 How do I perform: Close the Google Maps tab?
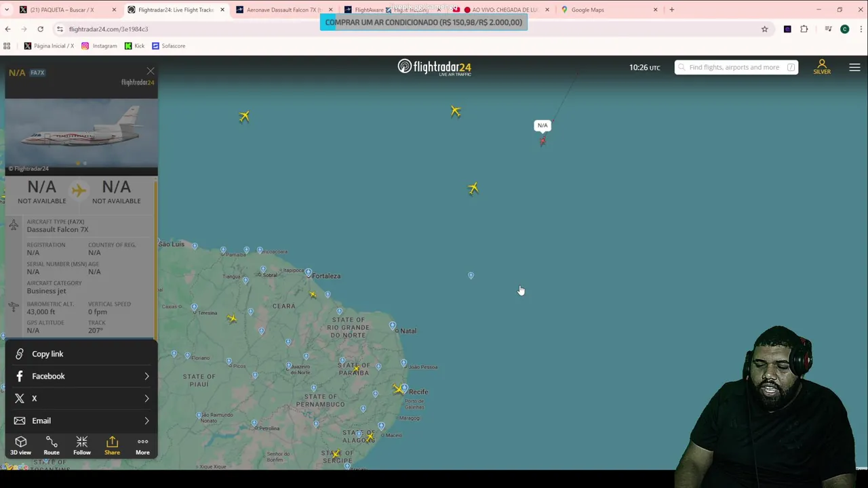[655, 9]
